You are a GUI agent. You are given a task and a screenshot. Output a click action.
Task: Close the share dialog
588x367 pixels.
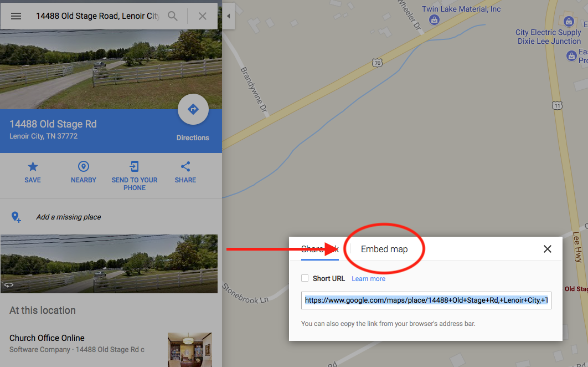tap(548, 249)
